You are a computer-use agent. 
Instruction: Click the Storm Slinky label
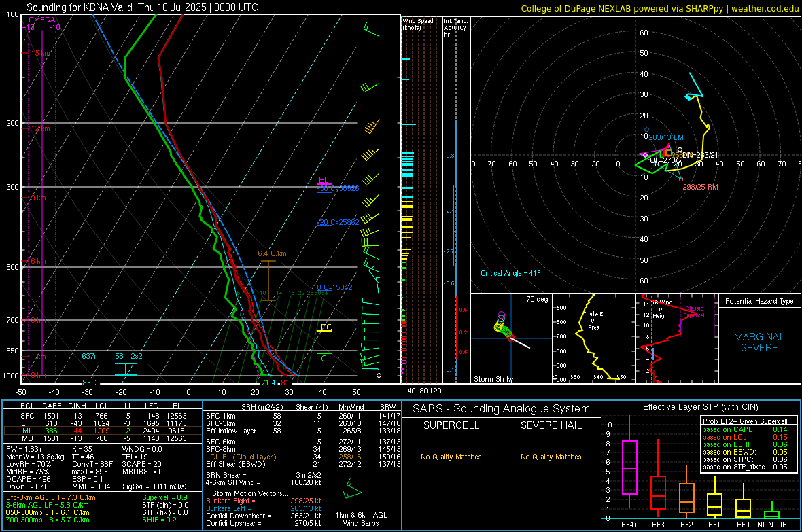click(x=493, y=379)
